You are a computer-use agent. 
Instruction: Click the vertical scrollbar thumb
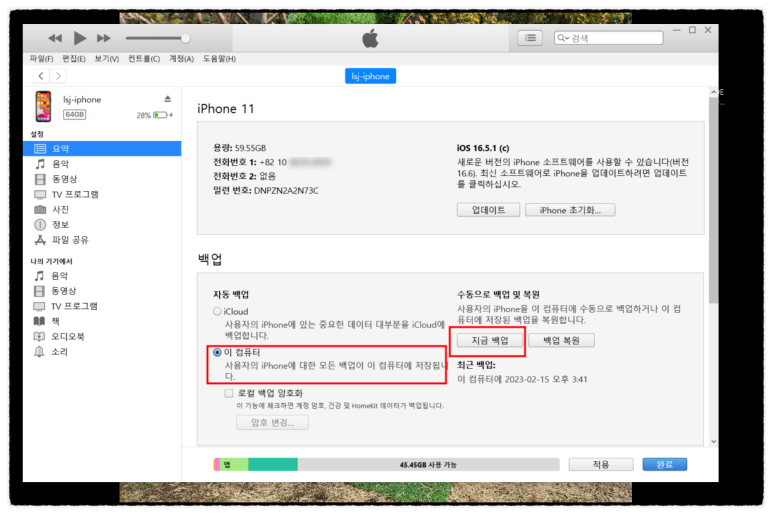click(x=713, y=200)
